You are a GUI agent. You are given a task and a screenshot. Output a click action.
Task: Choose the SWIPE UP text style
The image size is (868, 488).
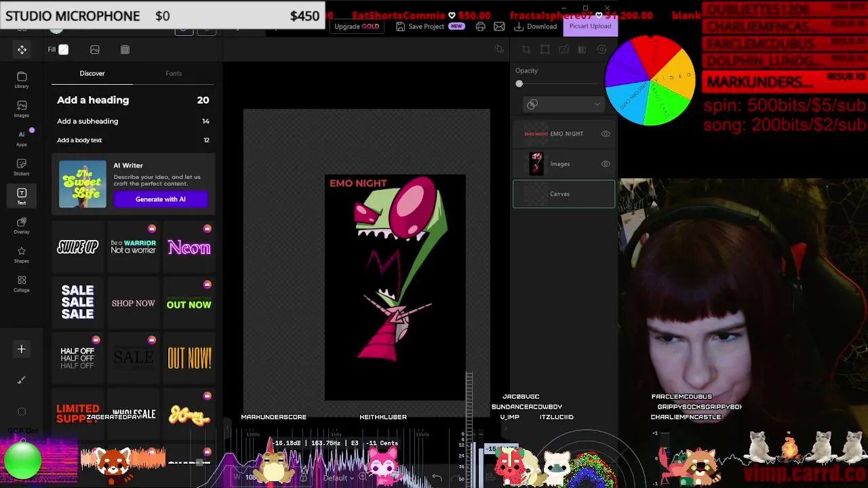[78, 247]
